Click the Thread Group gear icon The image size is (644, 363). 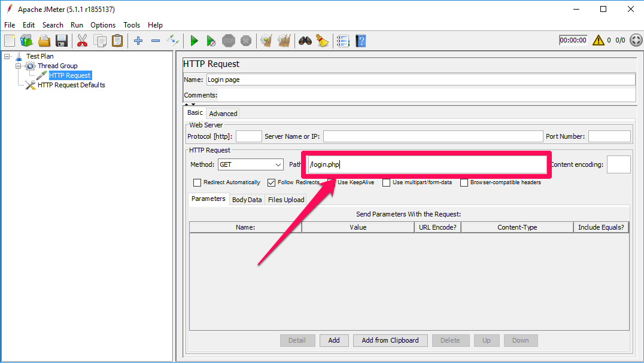[31, 66]
